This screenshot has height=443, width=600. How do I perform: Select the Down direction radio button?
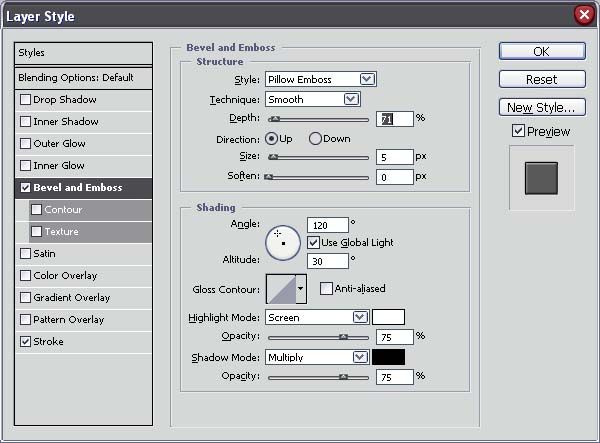[x=315, y=138]
